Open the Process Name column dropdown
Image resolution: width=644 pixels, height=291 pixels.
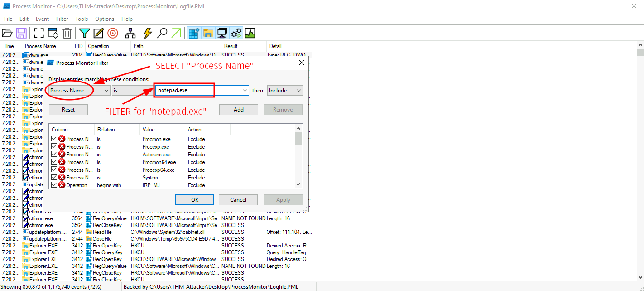point(106,91)
